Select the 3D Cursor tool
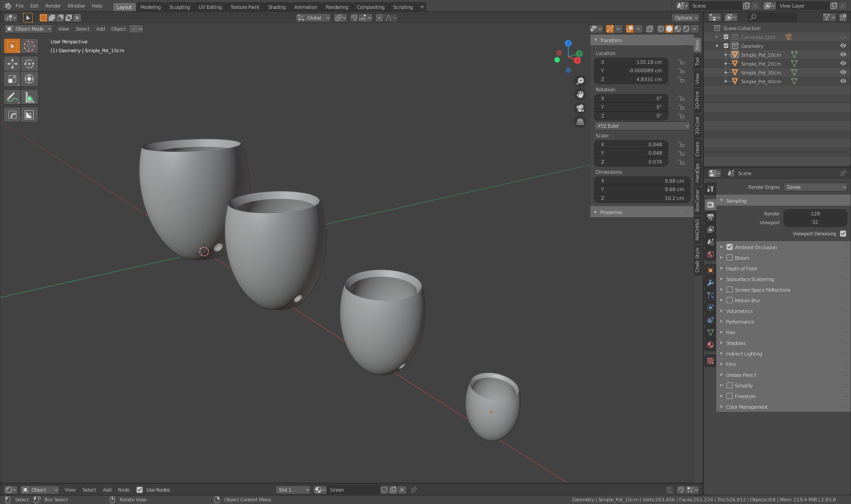This screenshot has width=851, height=504. pos(29,46)
